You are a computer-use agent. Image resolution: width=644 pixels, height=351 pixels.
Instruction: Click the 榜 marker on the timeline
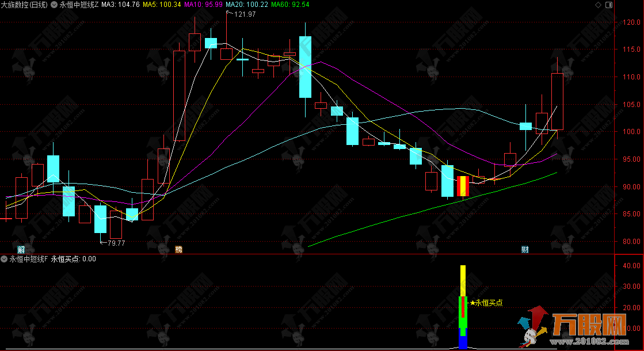(178, 250)
